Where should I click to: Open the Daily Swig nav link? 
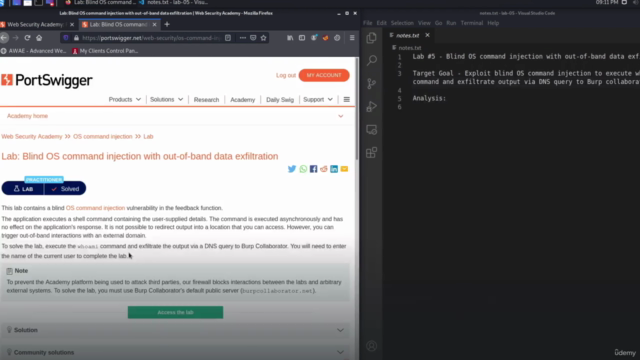[280, 100]
